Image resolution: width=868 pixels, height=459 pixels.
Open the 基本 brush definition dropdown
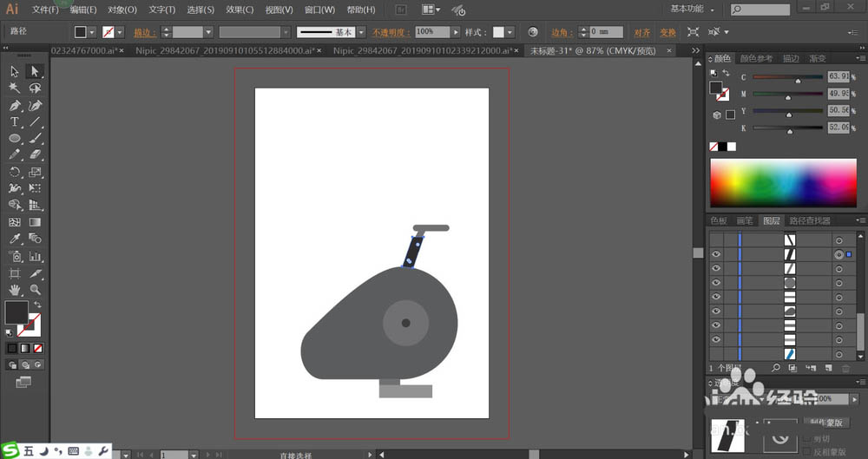point(361,32)
